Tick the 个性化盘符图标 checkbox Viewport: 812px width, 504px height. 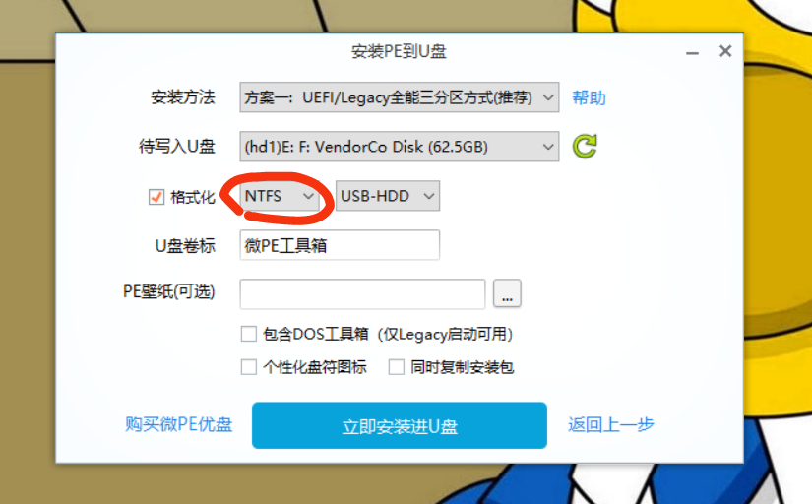click(x=249, y=367)
